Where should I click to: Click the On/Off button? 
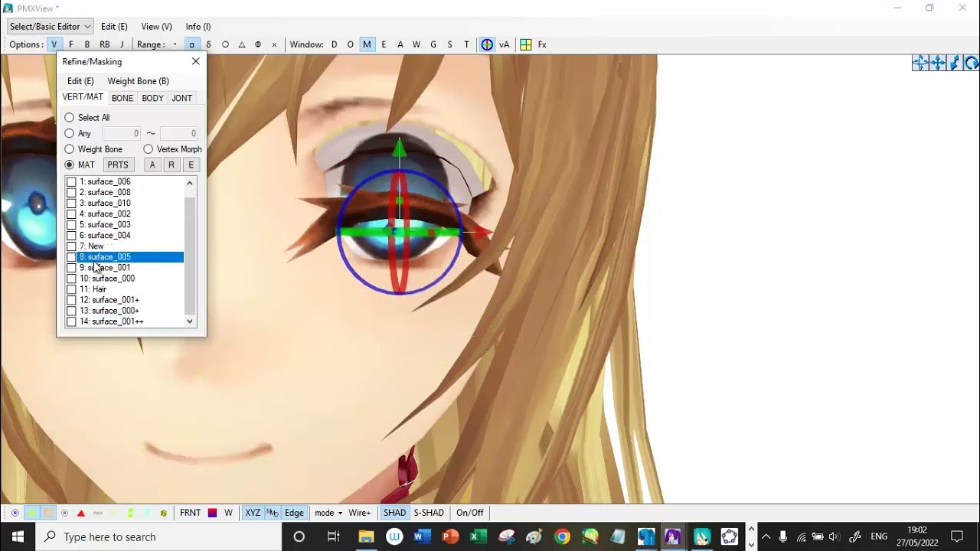470,513
